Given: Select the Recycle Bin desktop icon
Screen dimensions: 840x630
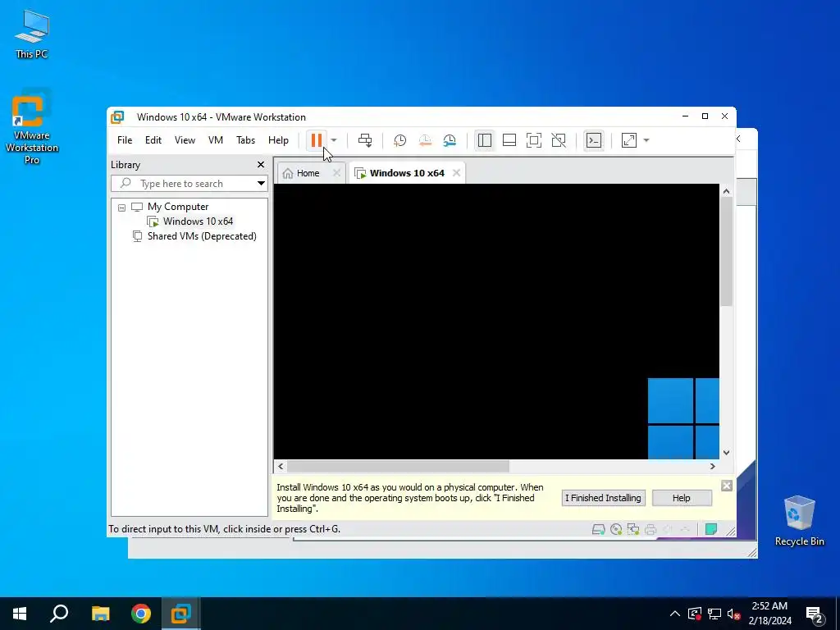Looking at the screenshot, I should [799, 521].
